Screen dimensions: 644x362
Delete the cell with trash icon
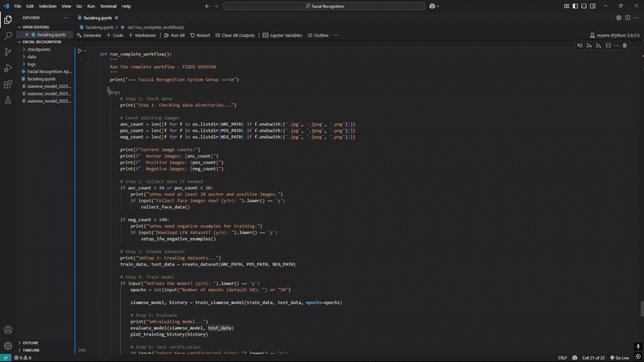tap(625, 46)
